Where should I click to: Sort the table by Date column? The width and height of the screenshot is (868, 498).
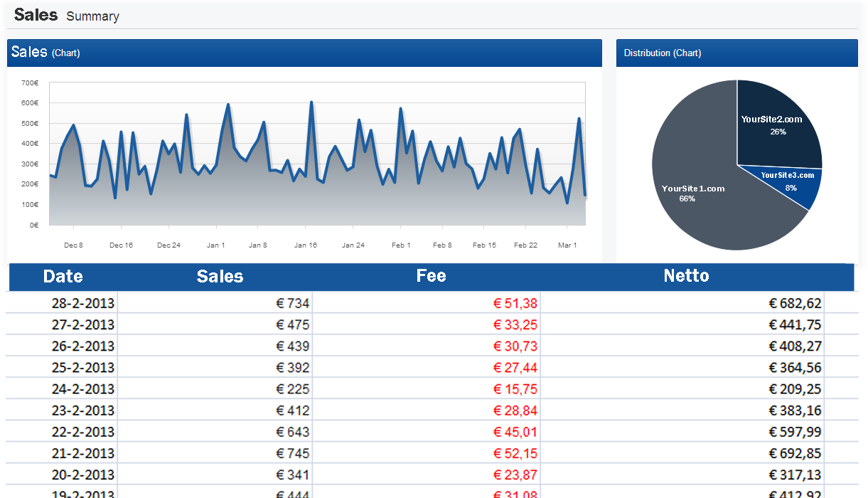coord(63,277)
